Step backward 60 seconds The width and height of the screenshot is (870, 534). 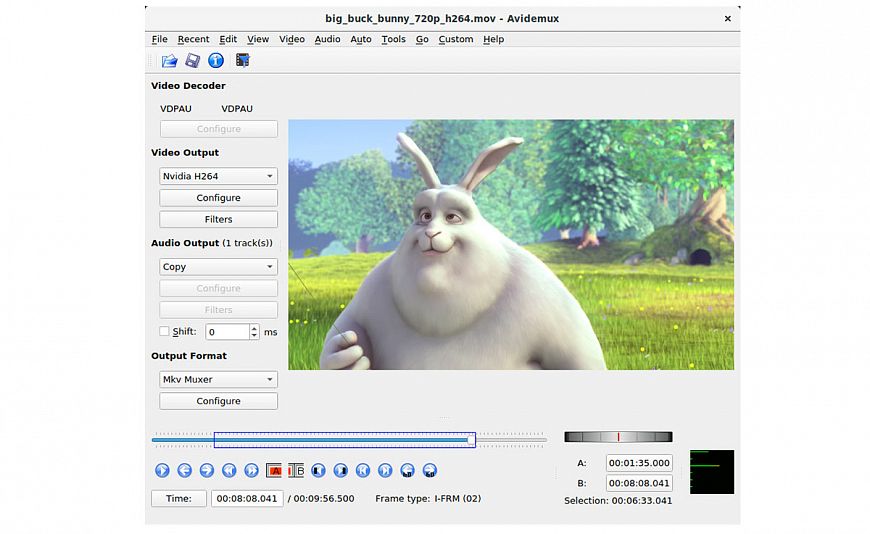pyautogui.click(x=408, y=470)
